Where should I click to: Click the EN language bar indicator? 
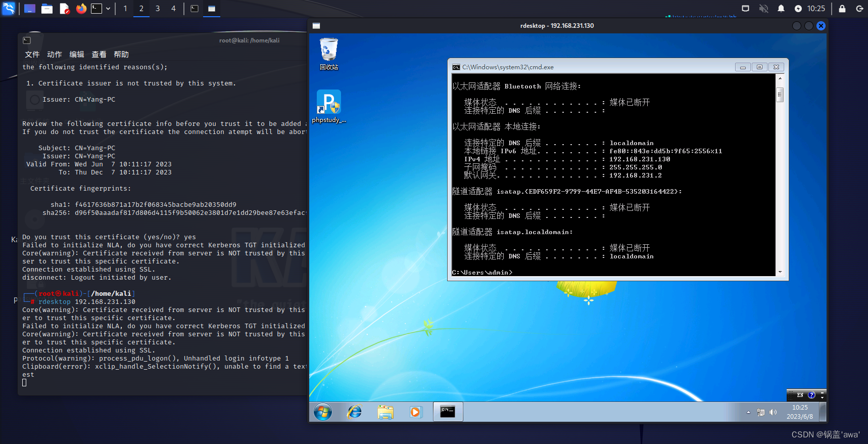pos(800,395)
